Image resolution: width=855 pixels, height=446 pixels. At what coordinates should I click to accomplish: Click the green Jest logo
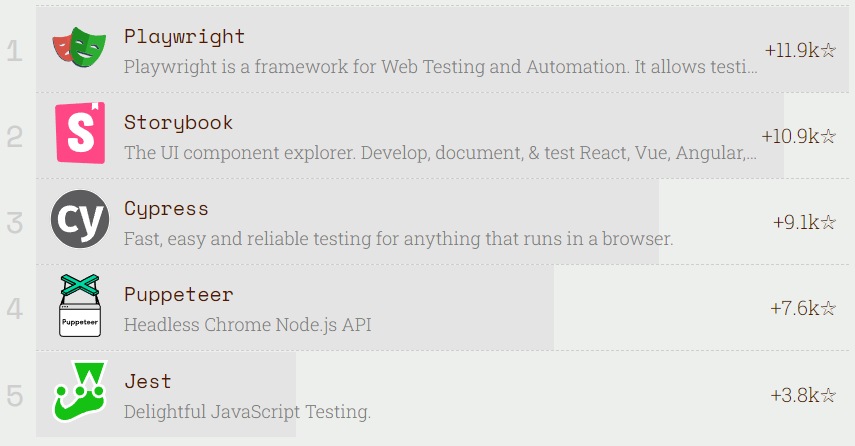(80, 392)
